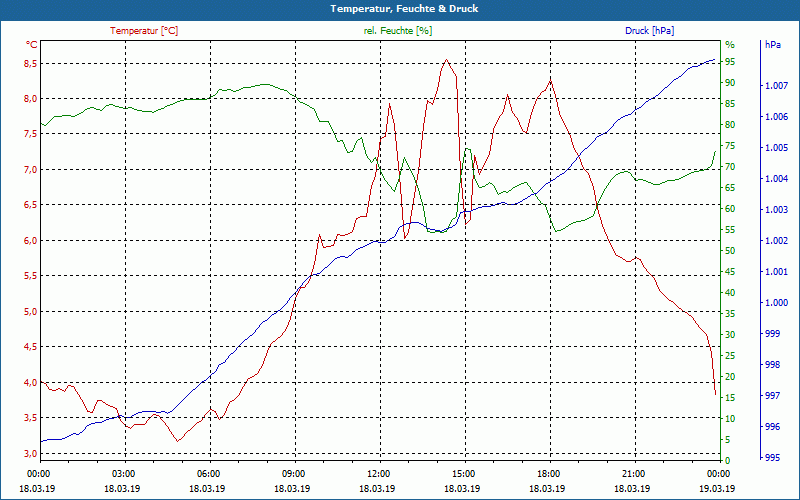Image resolution: width=800 pixels, height=500 pixels.
Task: Click the 06:00 time axis label
Action: point(210,473)
